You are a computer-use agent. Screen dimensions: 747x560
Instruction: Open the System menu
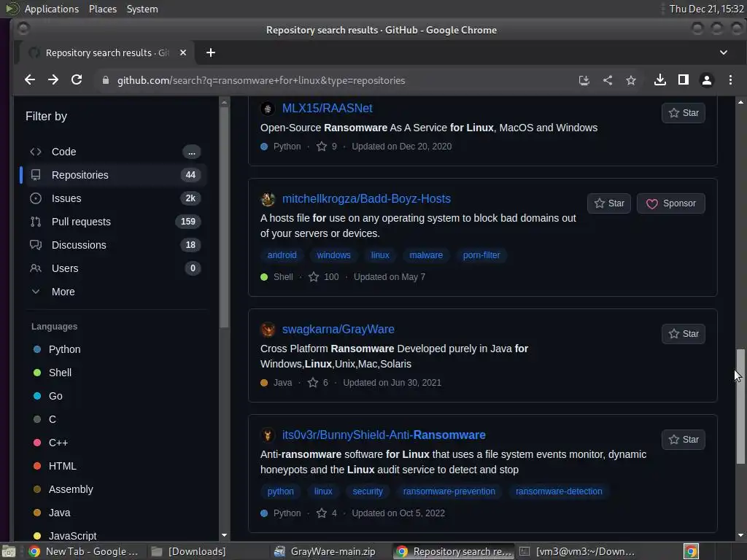(142, 9)
